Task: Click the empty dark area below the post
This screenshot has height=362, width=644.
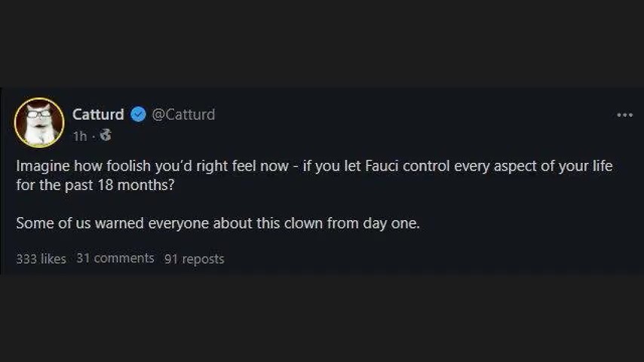Action: pos(322,317)
